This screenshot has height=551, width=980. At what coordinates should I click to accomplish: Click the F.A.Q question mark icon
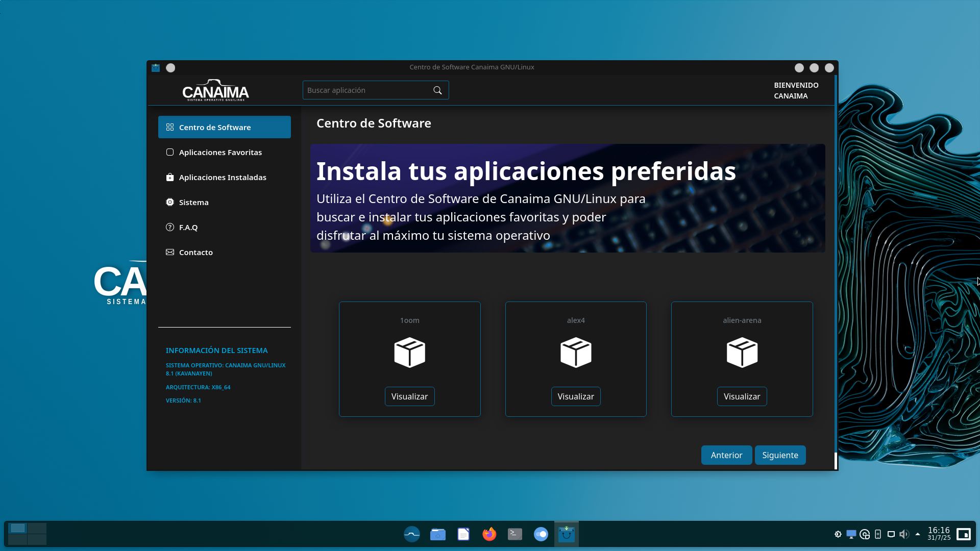pyautogui.click(x=170, y=227)
